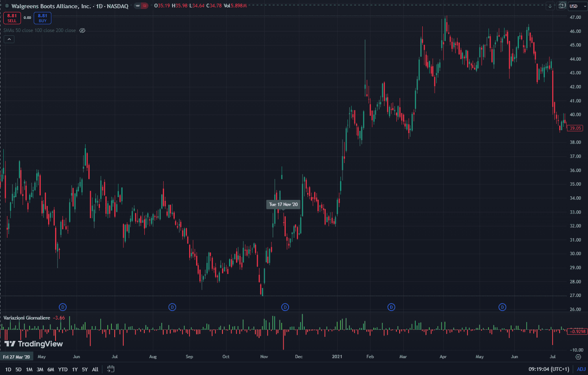The image size is (588, 375).
Task: Click the -10.00 indicator scale label
Action: click(x=576, y=350)
